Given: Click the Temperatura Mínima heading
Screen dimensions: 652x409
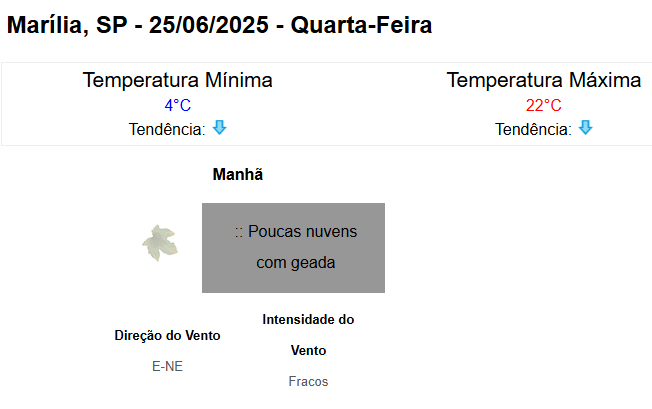Looking at the screenshot, I should pyautogui.click(x=177, y=80).
